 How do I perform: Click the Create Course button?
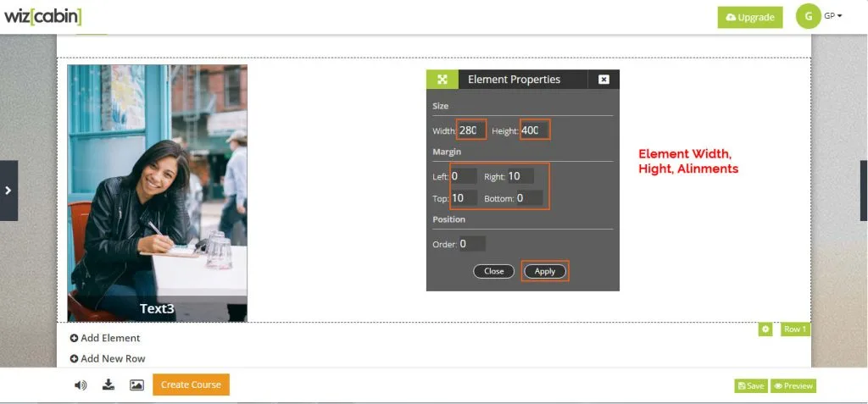tap(191, 385)
